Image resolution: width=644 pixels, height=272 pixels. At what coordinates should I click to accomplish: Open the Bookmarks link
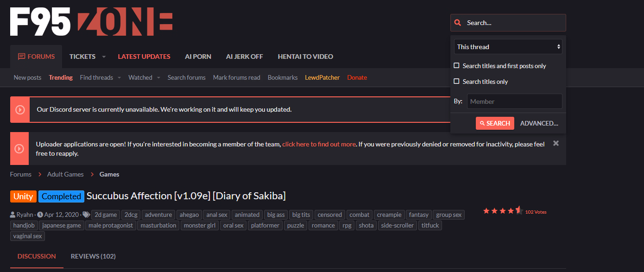[x=283, y=77]
